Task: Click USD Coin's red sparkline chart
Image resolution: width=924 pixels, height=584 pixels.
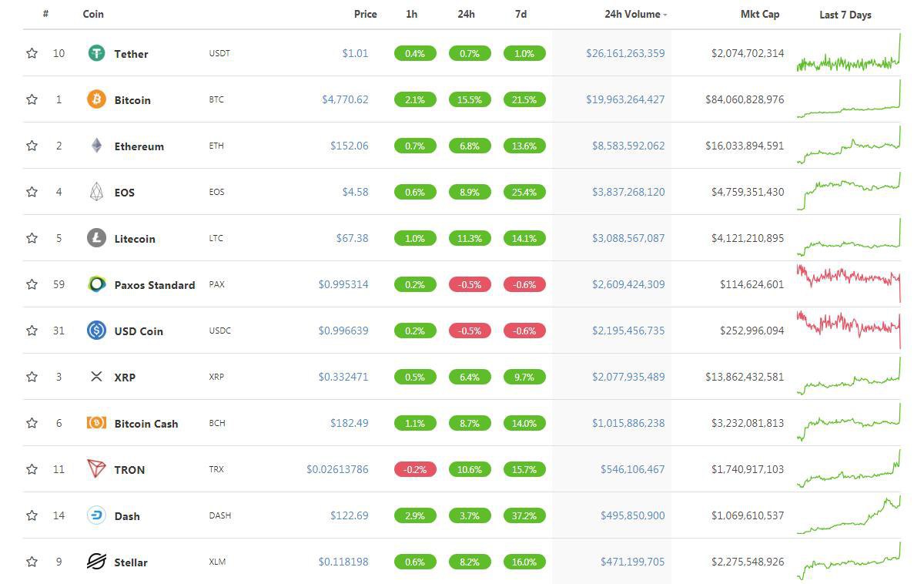Action: pos(849,329)
